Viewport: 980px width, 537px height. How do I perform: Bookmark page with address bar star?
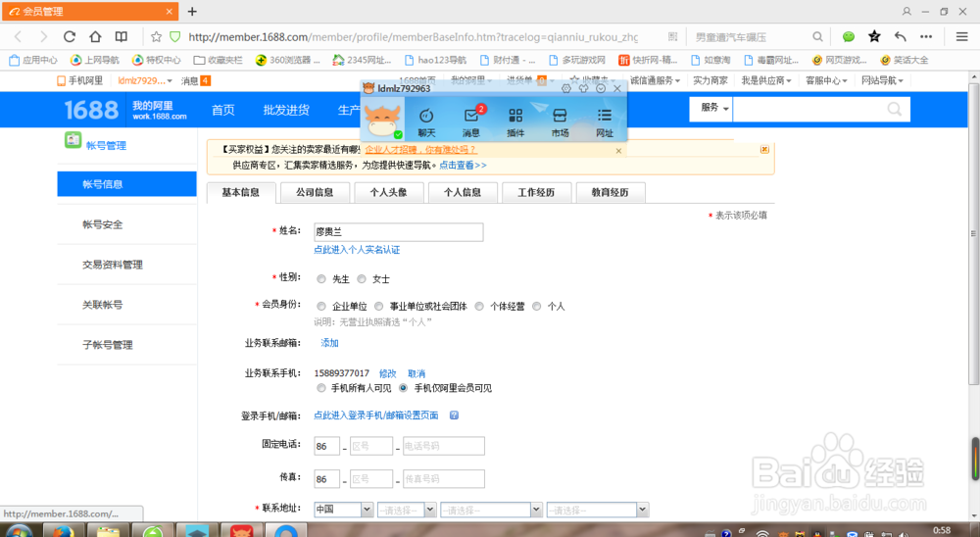tap(156, 37)
